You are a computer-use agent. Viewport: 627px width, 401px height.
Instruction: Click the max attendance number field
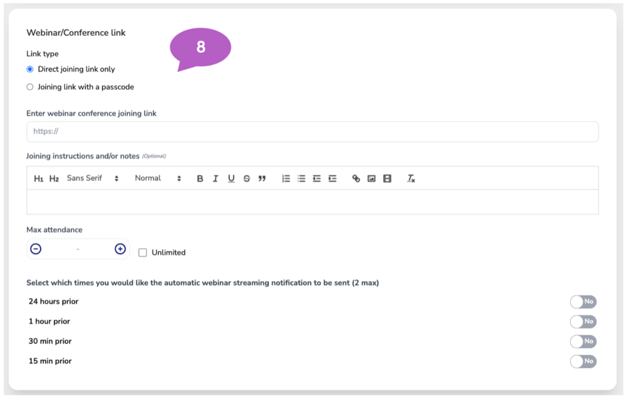pyautogui.click(x=78, y=249)
